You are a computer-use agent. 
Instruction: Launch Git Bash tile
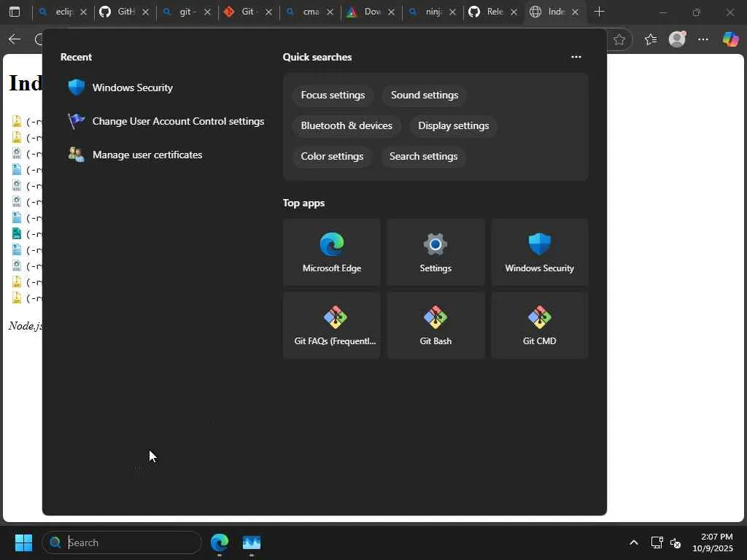436,325
